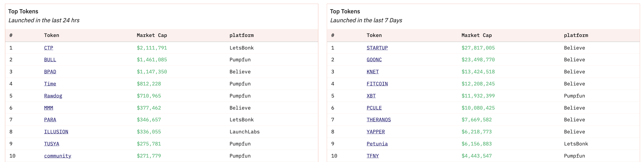Open the CTP token link
The image size is (644, 162).
(x=49, y=48)
